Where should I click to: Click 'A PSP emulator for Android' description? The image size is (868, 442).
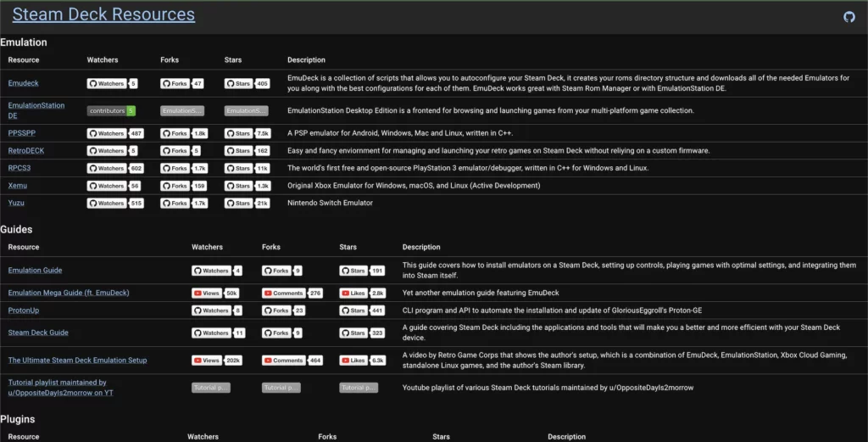coord(400,133)
